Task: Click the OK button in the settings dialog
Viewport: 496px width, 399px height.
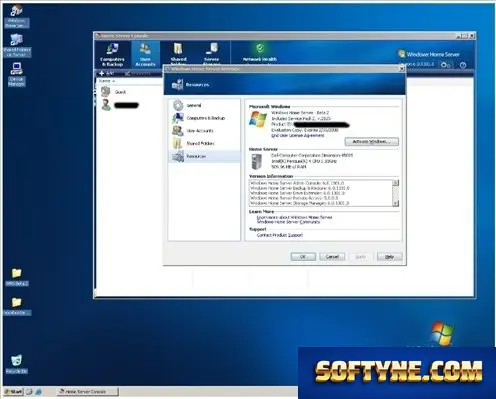Action: pyautogui.click(x=303, y=257)
